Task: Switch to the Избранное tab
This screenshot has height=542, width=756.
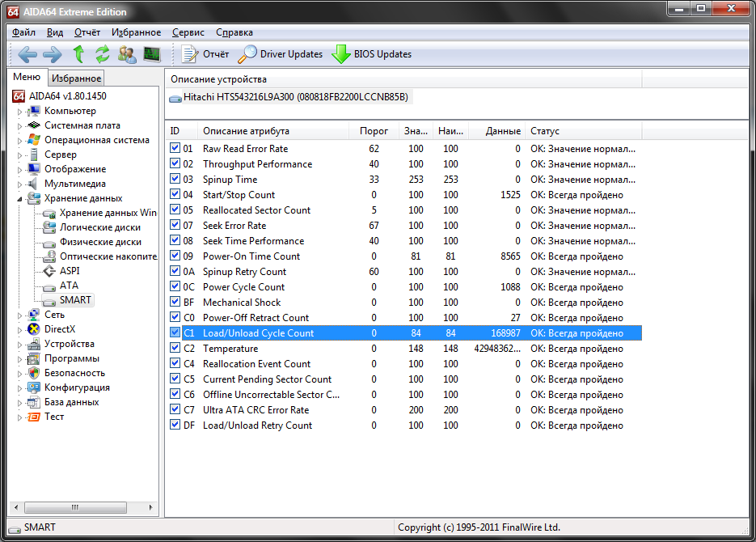Action: pos(76,78)
